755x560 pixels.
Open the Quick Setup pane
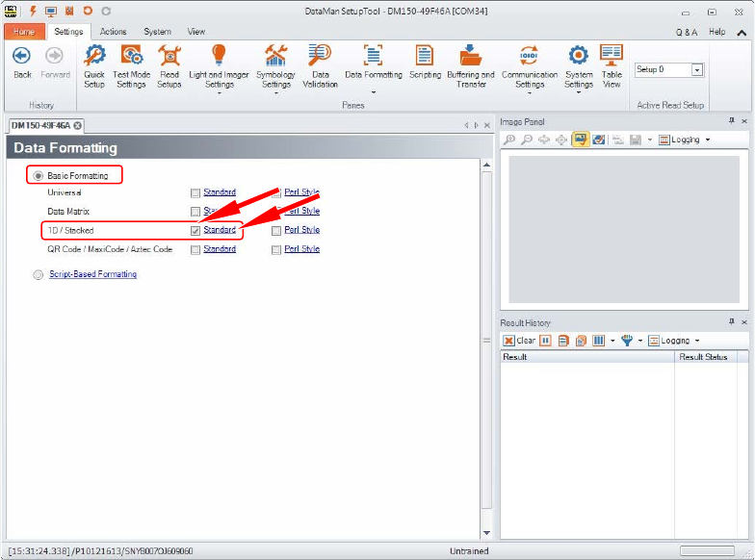click(x=94, y=66)
